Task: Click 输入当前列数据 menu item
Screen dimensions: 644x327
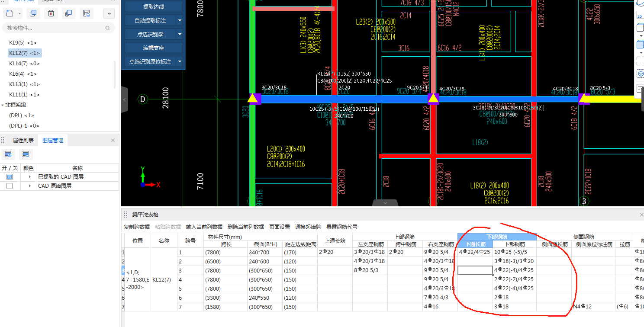Action: (x=204, y=227)
